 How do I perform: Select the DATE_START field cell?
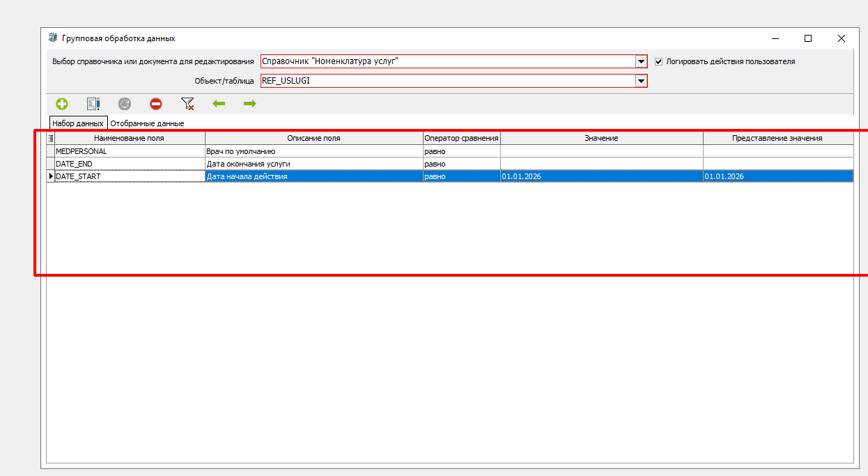coord(130,176)
